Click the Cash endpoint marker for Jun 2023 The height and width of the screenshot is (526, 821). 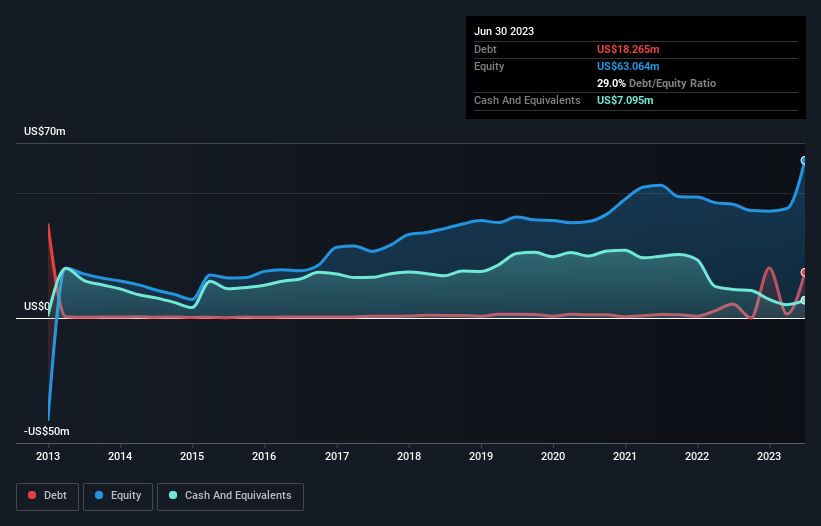(x=804, y=300)
